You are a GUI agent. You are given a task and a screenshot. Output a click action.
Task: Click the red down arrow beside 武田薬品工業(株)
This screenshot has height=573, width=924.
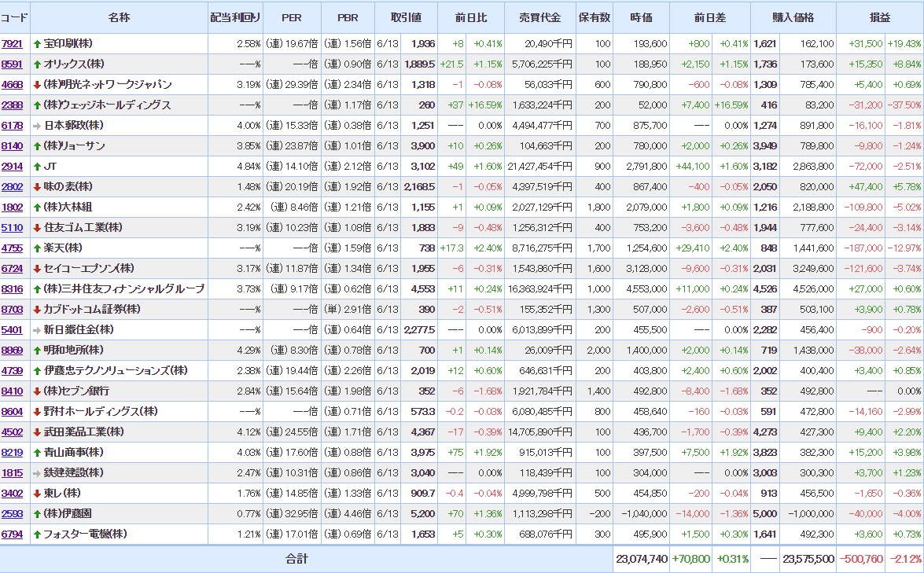[37, 432]
